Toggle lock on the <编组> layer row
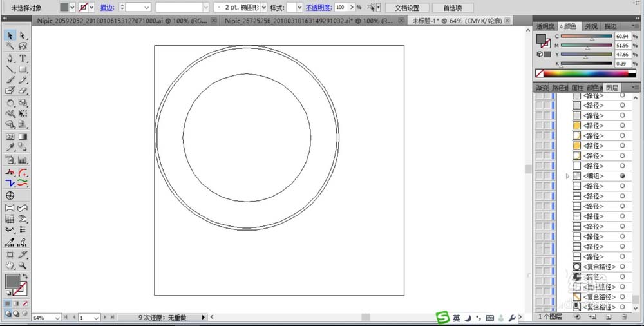644x326 pixels. [547, 176]
